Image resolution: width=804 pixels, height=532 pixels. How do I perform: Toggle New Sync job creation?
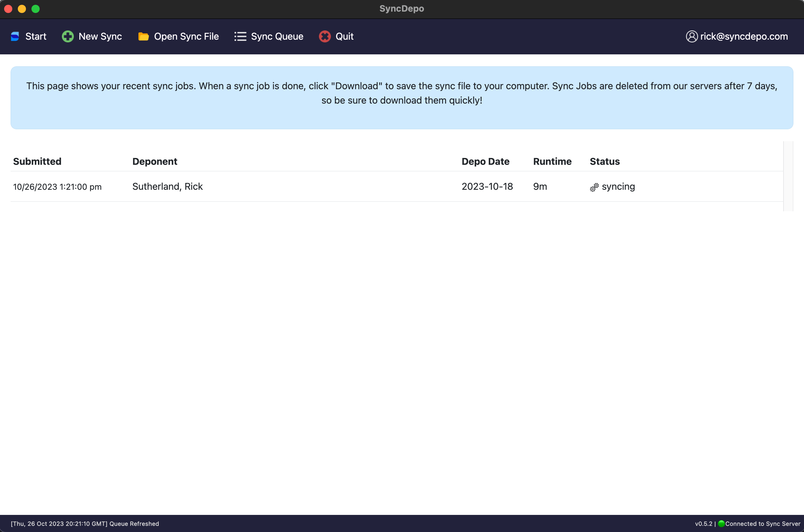(92, 36)
